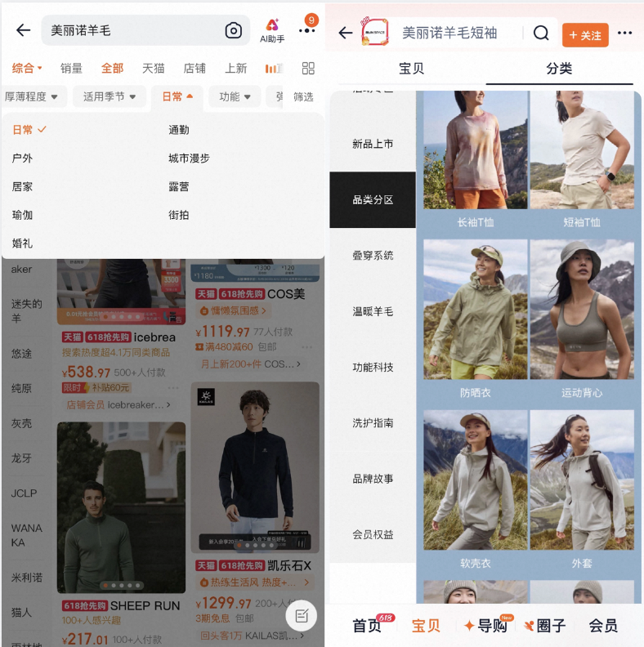
Task: Open the 运动背心 category thumbnail
Action: (x=582, y=310)
